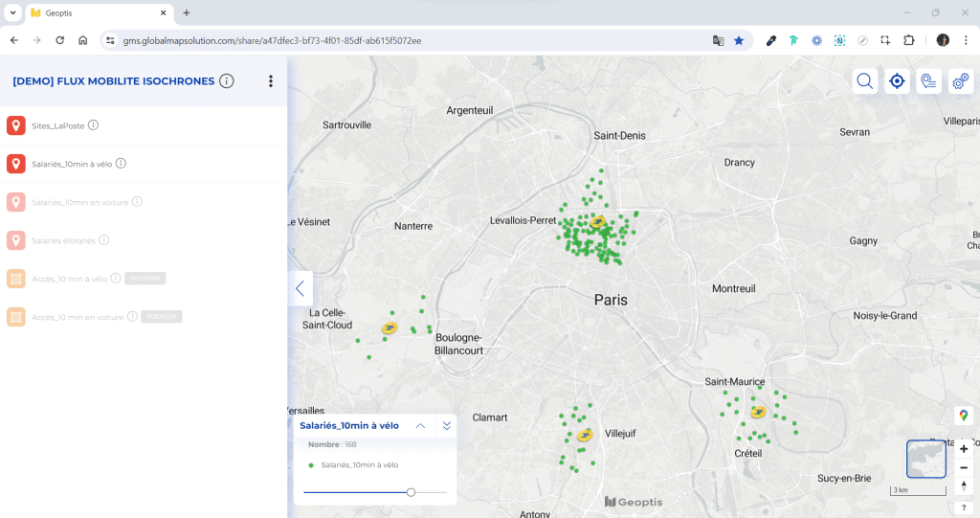Click the POLYGON tag of Accès_10 min en voiture

click(161, 317)
